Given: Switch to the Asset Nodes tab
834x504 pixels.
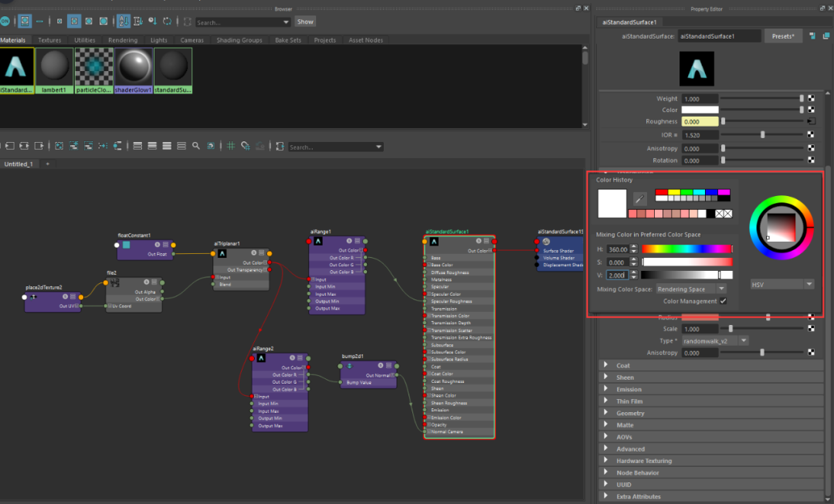Looking at the screenshot, I should pos(365,40).
